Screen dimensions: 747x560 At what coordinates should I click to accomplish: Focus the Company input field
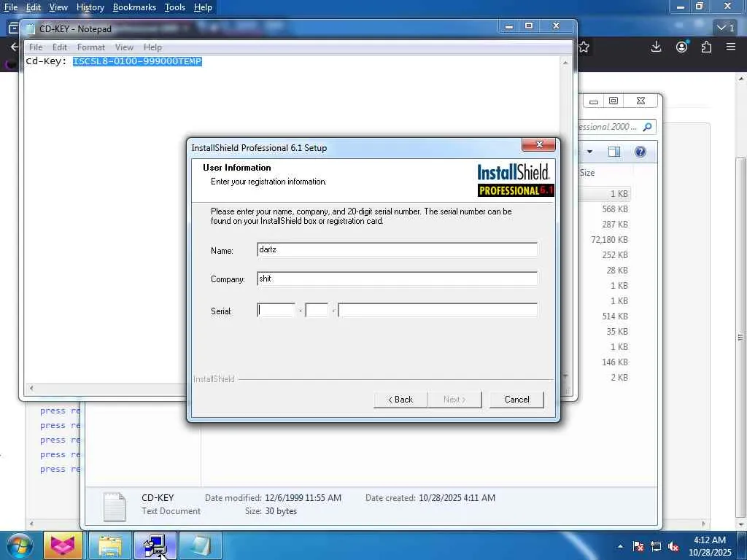(x=397, y=279)
